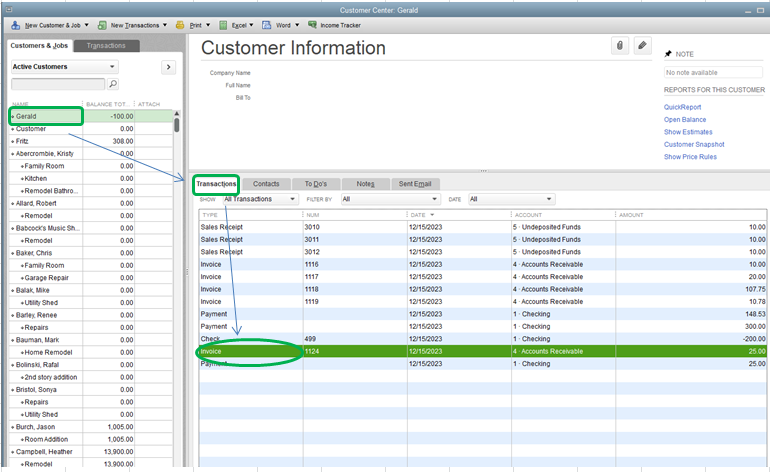Click Payment row with amount 148.53
The width and height of the screenshot is (770, 472).
[482, 314]
